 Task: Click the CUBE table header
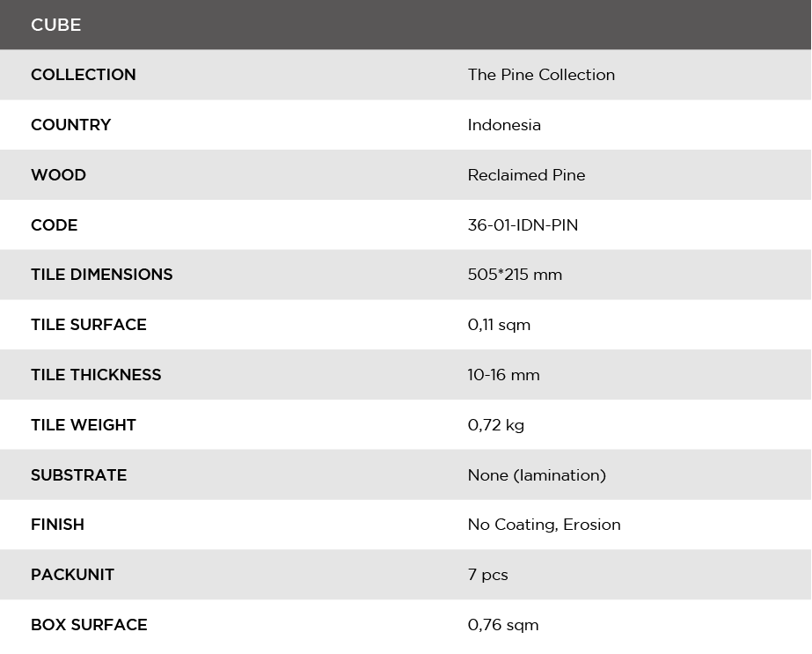point(56,25)
